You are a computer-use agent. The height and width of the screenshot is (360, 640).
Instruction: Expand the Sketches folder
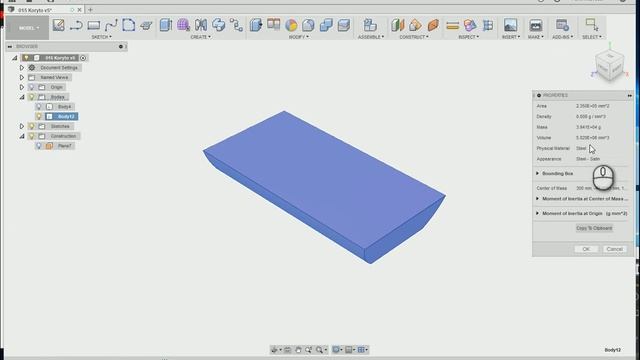22,127
